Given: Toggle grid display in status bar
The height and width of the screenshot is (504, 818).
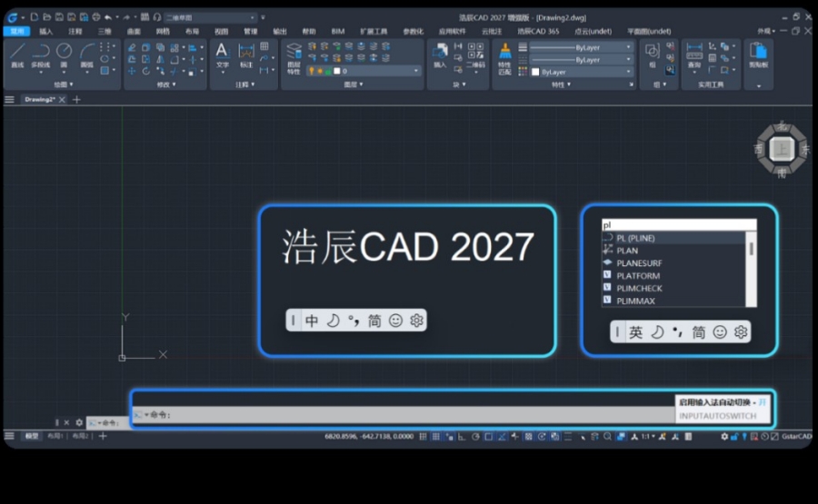Looking at the screenshot, I should pos(435,436).
